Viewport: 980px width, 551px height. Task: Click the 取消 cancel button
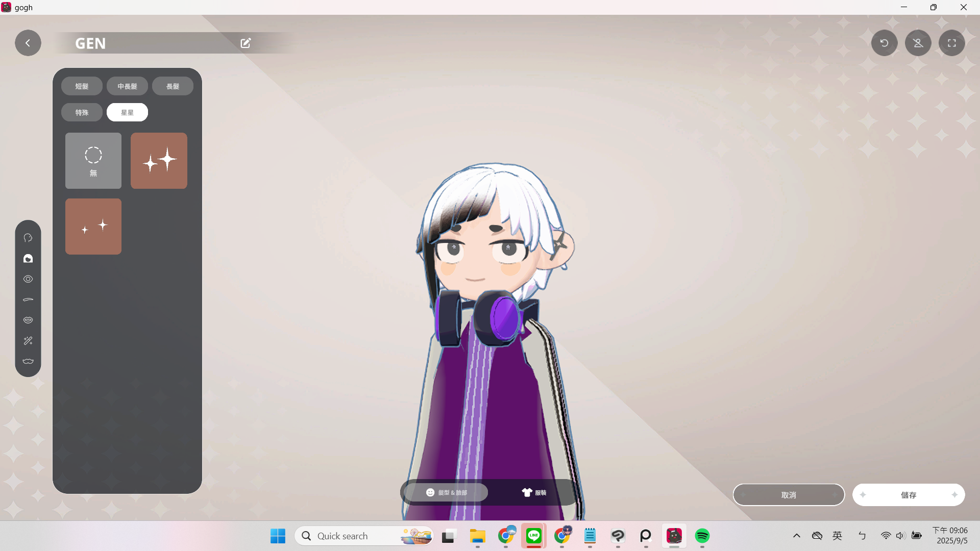pyautogui.click(x=789, y=495)
